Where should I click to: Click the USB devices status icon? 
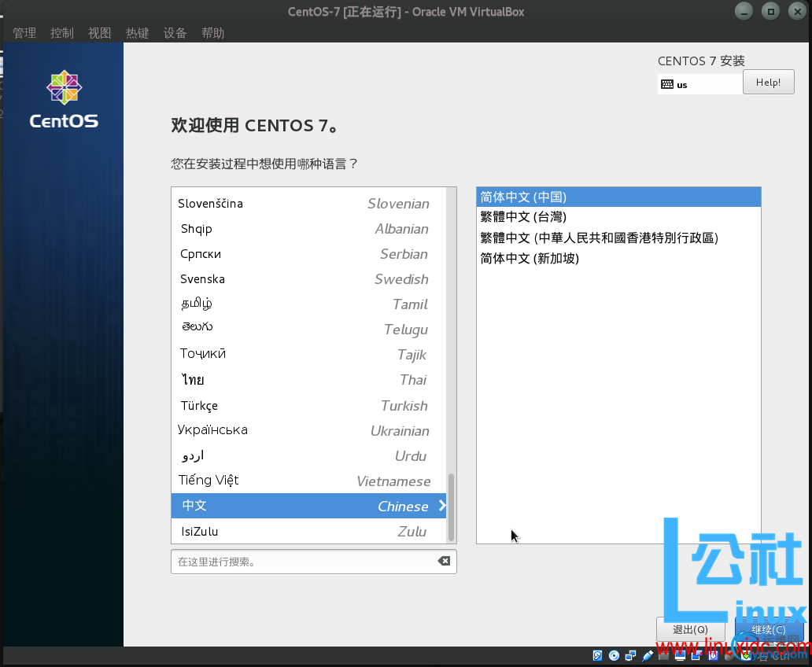click(x=648, y=656)
